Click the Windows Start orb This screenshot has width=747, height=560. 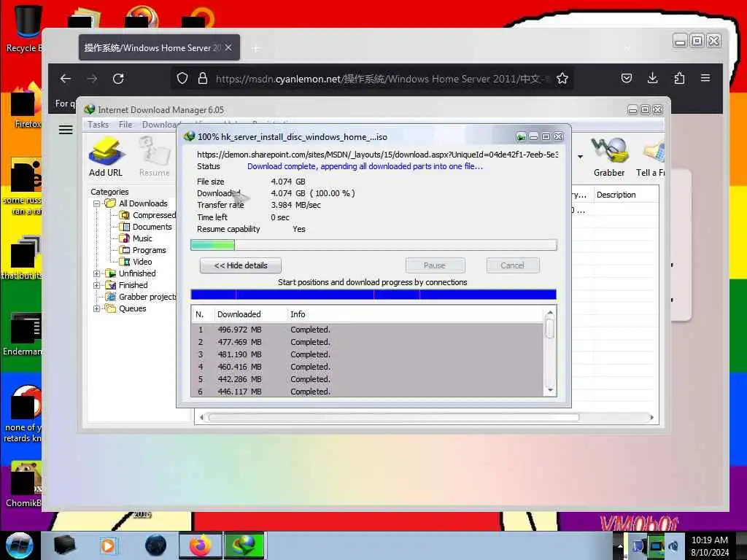coord(20,545)
